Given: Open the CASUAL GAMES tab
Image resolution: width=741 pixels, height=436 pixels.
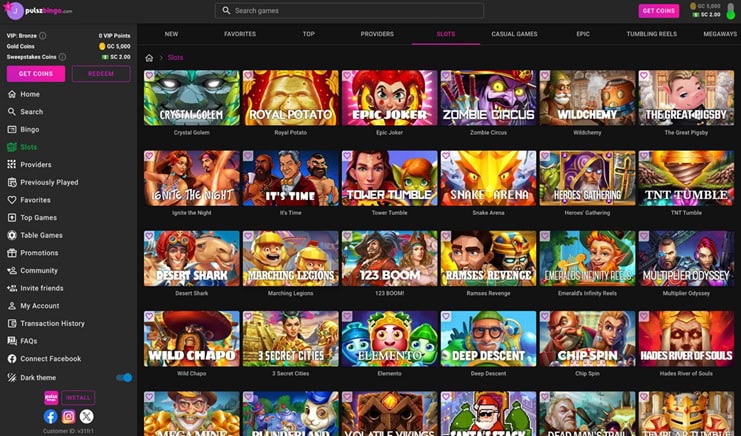Looking at the screenshot, I should 514,34.
